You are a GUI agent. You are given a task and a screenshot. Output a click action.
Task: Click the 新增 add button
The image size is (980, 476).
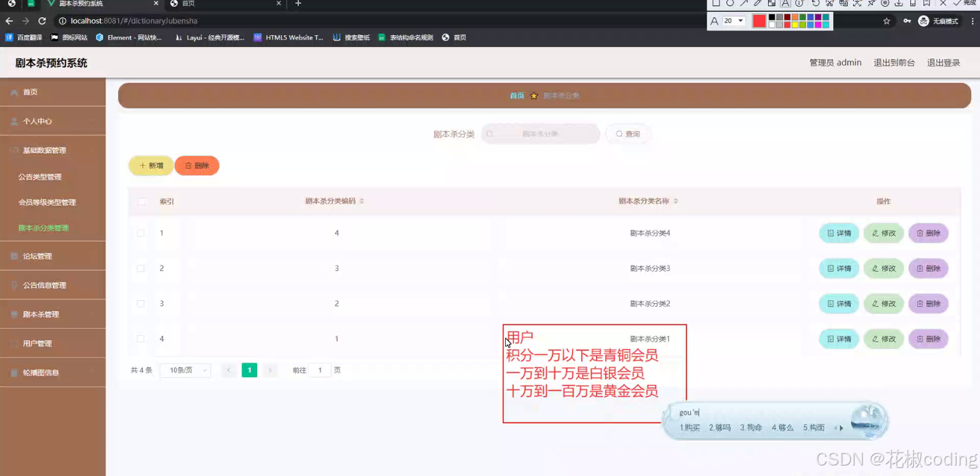coord(151,165)
